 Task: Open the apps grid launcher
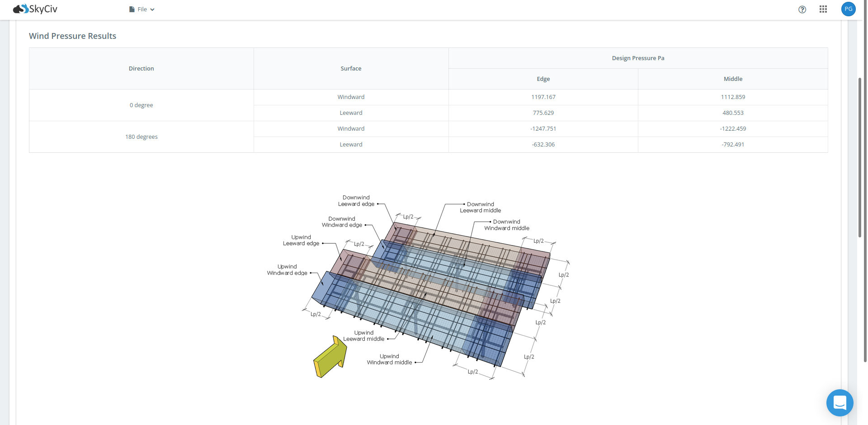823,9
